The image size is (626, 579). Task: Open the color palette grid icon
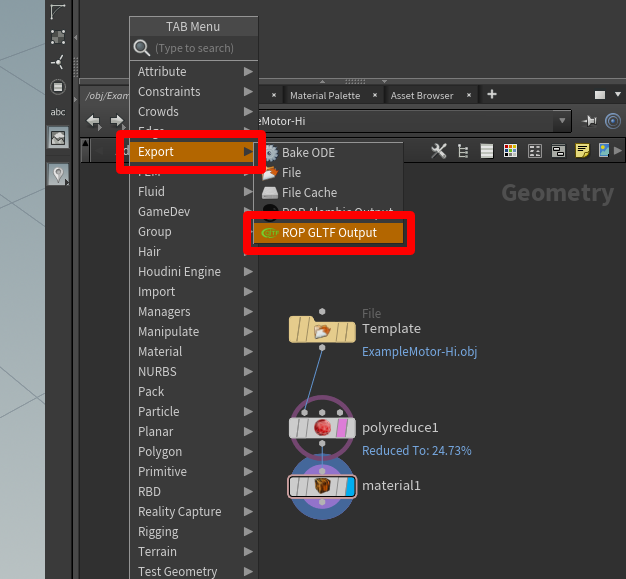coord(510,151)
